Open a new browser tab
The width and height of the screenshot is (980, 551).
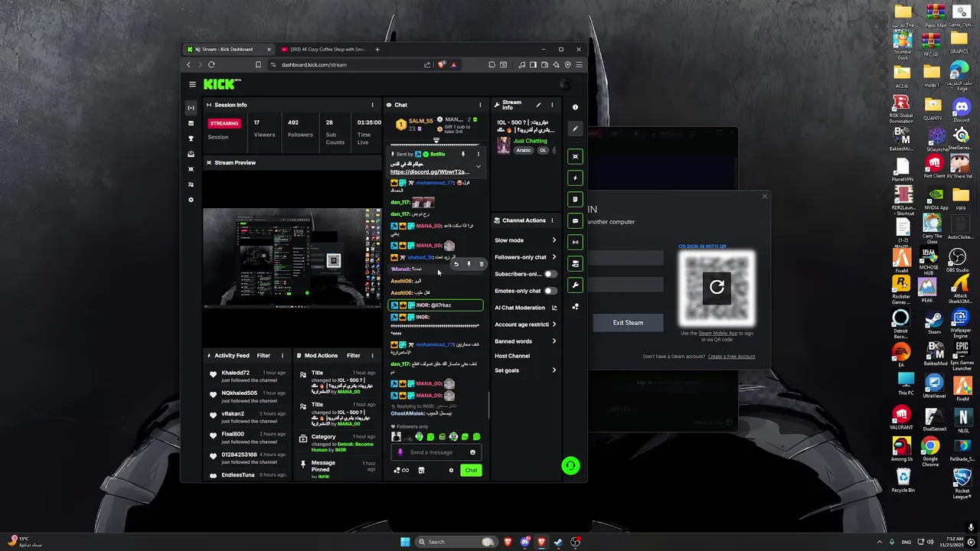pos(377,49)
